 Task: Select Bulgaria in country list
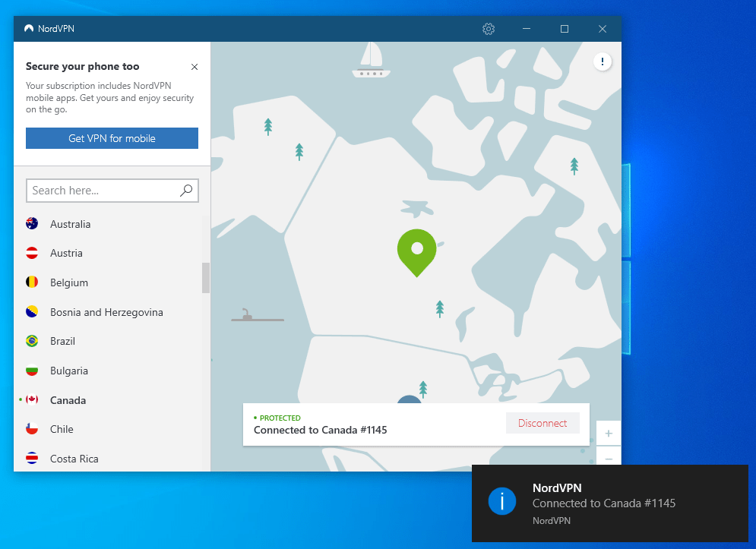click(x=69, y=371)
